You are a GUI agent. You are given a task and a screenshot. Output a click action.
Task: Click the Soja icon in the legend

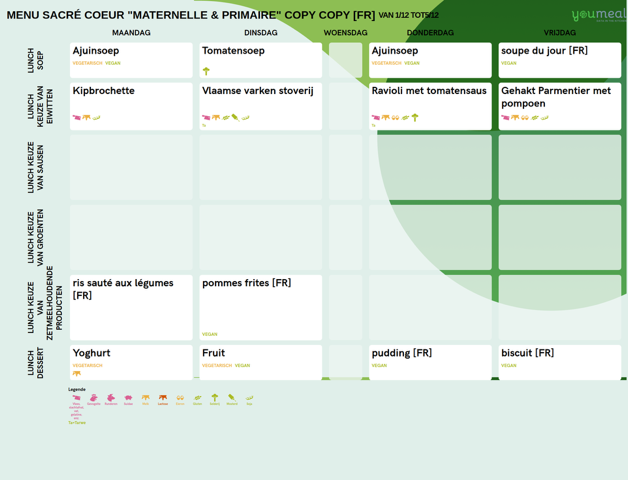pyautogui.click(x=249, y=398)
